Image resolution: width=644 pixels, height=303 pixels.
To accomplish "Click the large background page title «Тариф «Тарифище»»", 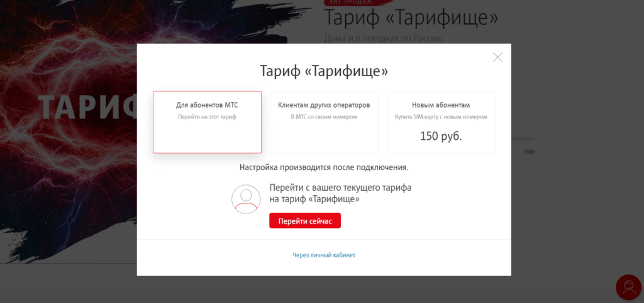I will (411, 18).
